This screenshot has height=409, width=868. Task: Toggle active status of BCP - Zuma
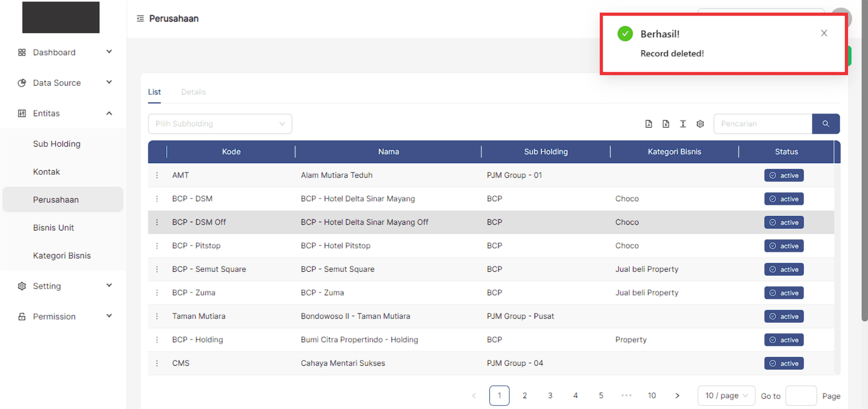[784, 293]
